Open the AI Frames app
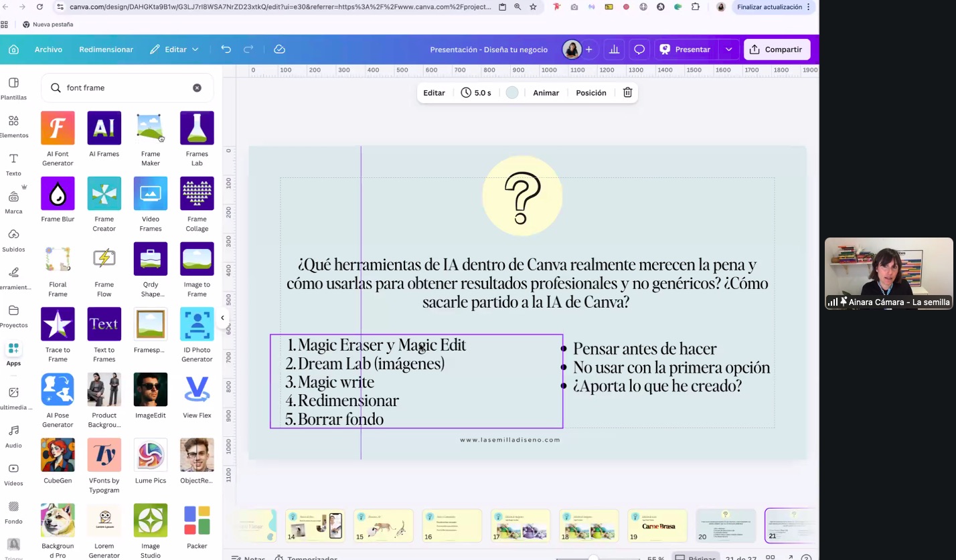 [x=104, y=128]
